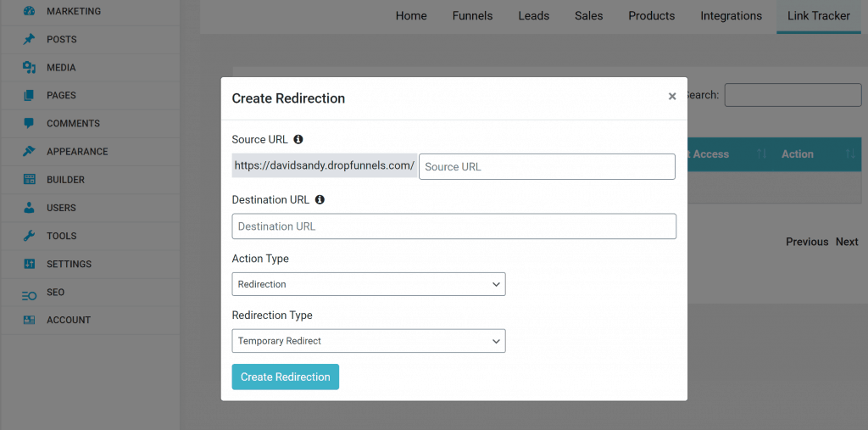Sort by the Action column arrows
Viewport: 868px width, 430px height.
pos(849,154)
